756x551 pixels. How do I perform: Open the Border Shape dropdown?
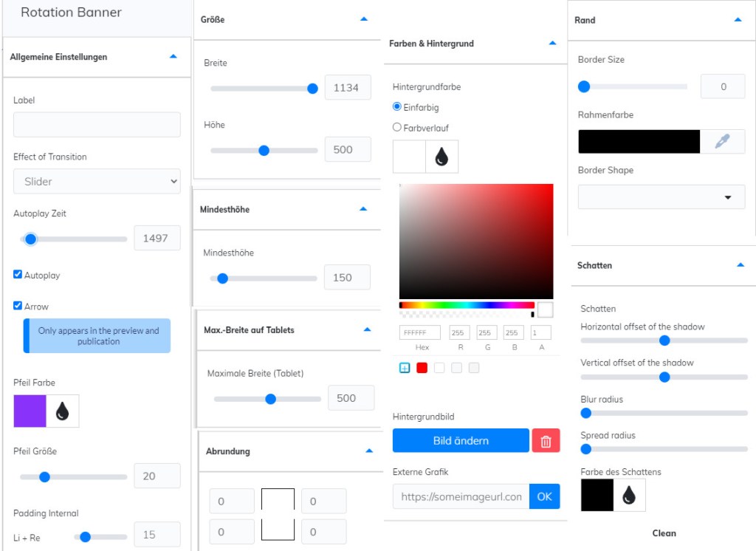point(661,197)
